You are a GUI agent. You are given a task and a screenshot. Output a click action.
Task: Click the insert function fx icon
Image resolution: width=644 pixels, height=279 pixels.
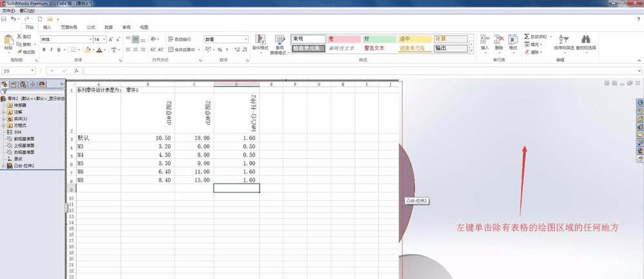76,71
